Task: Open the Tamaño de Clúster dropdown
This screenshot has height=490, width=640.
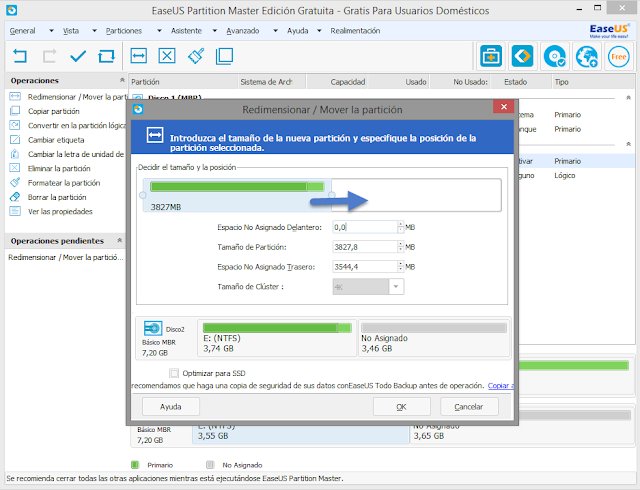Action: (396, 287)
